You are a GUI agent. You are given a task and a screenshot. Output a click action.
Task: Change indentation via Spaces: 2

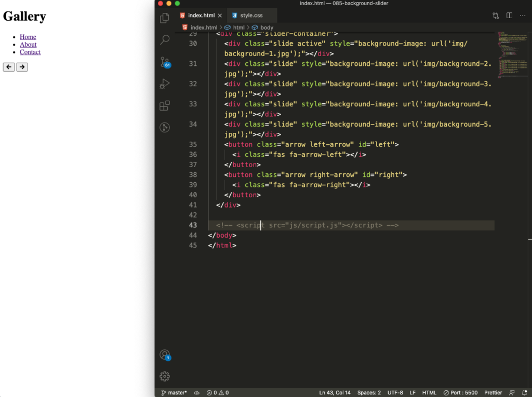coord(369,393)
